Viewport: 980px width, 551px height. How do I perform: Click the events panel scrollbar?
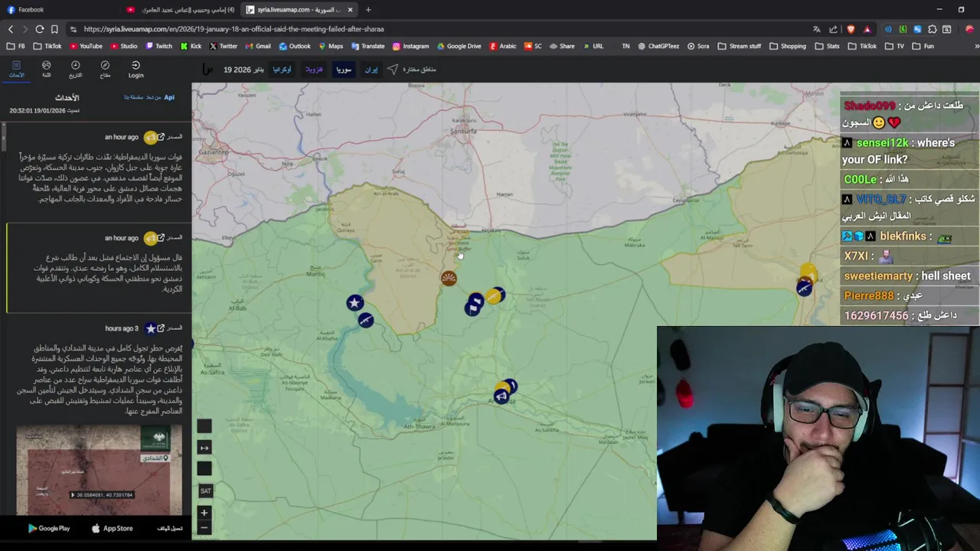(x=3, y=138)
